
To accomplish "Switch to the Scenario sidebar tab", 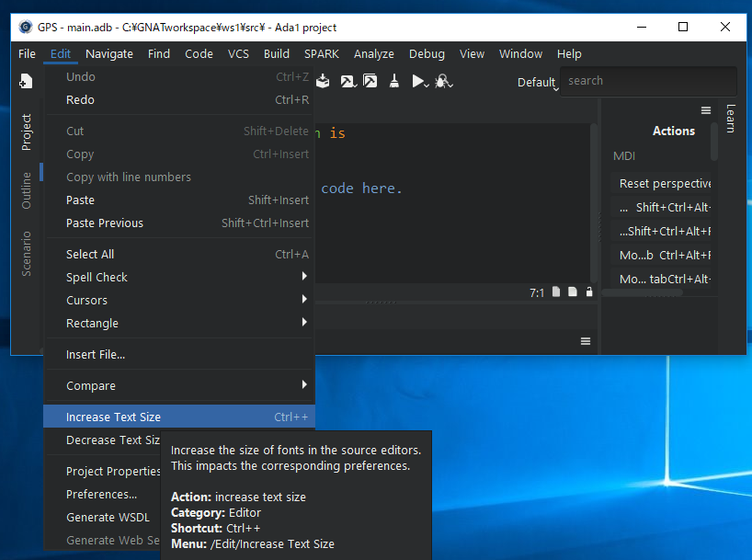I will click(26, 251).
